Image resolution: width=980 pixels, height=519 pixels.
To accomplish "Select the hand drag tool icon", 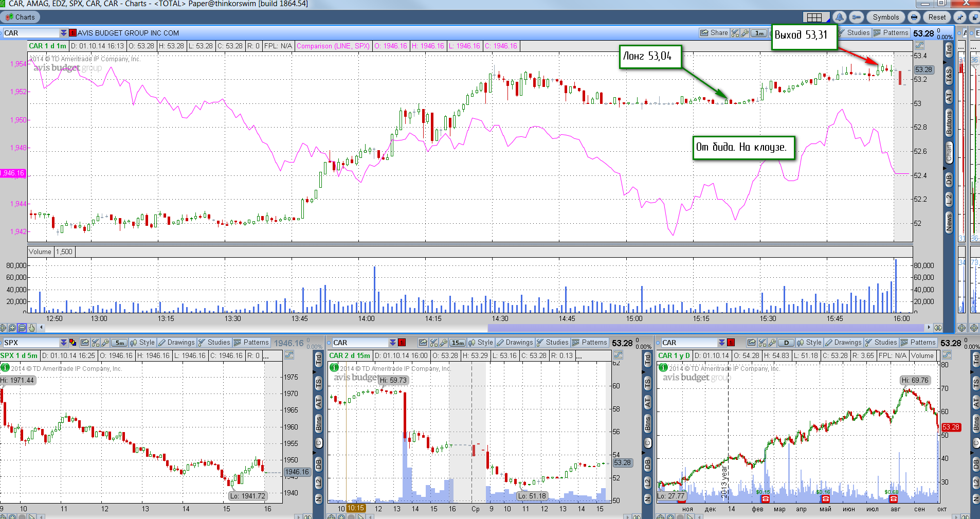I will point(32,328).
